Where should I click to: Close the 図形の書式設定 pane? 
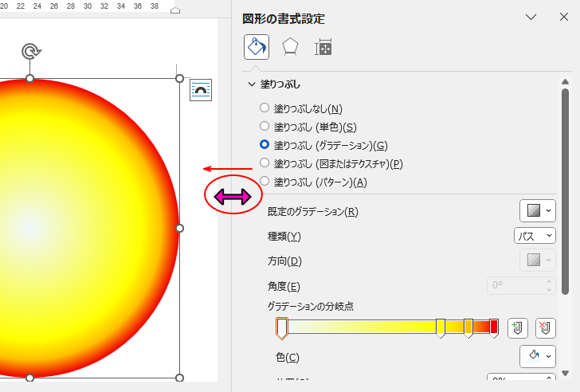point(564,17)
